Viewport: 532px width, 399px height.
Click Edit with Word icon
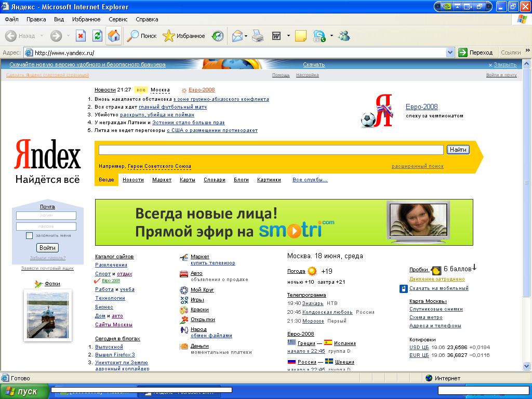pyautogui.click(x=276, y=36)
